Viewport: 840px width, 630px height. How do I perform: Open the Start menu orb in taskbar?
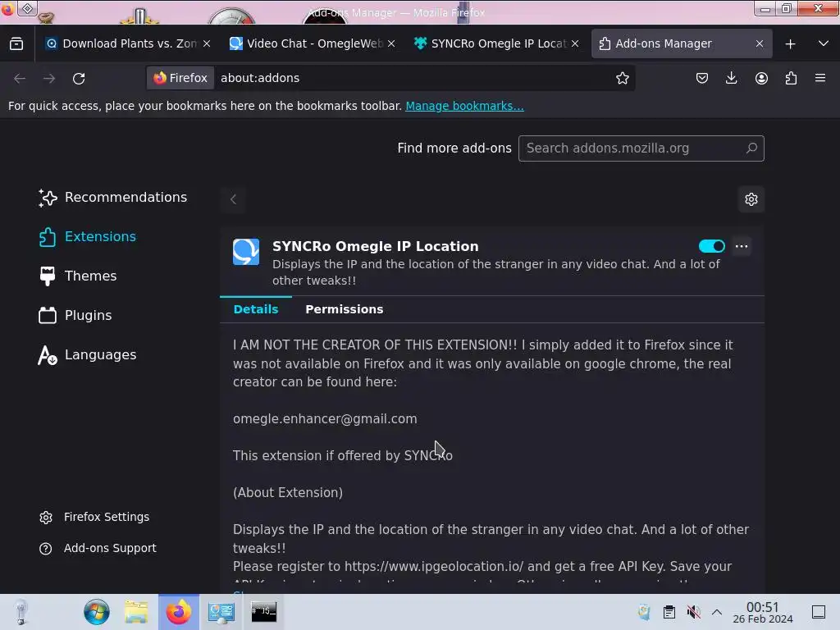pos(97,612)
